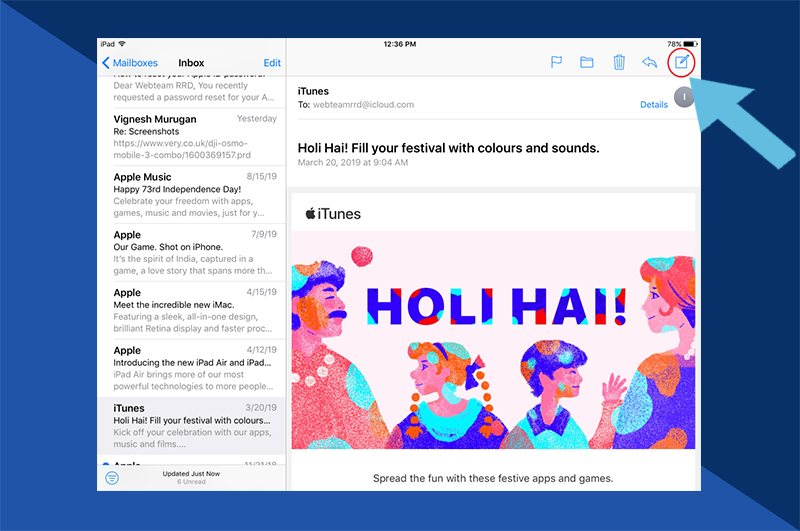Tap the Inbox title
This screenshot has height=531, width=800.
[x=191, y=63]
